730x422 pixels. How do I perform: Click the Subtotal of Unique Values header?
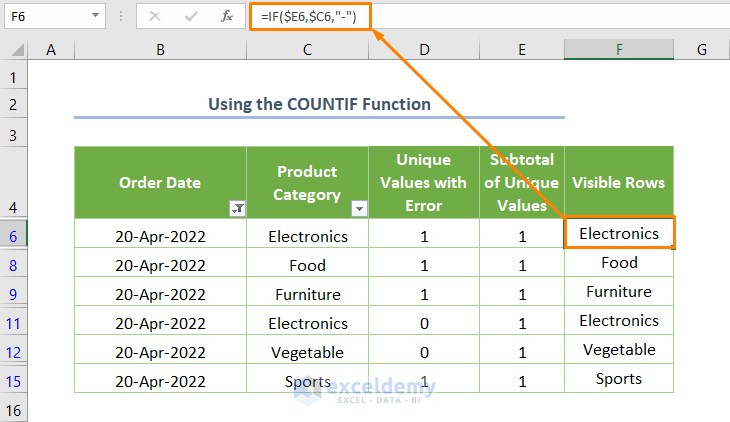[x=521, y=182]
